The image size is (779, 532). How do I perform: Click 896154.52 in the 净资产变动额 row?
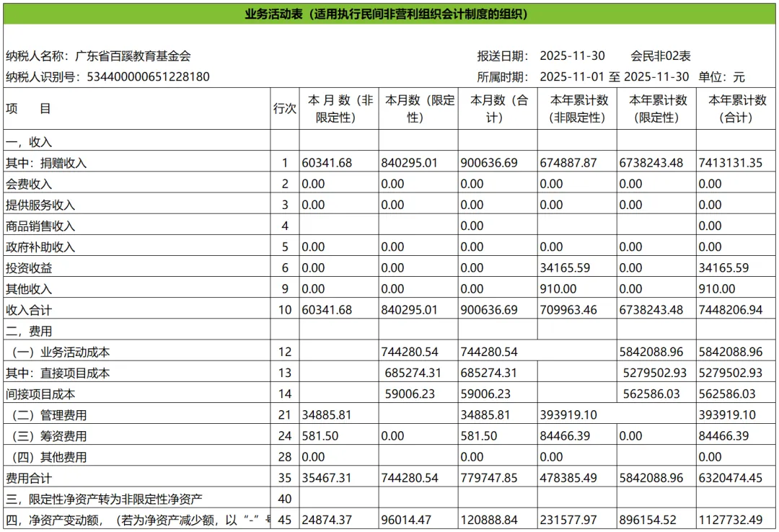tap(648, 520)
